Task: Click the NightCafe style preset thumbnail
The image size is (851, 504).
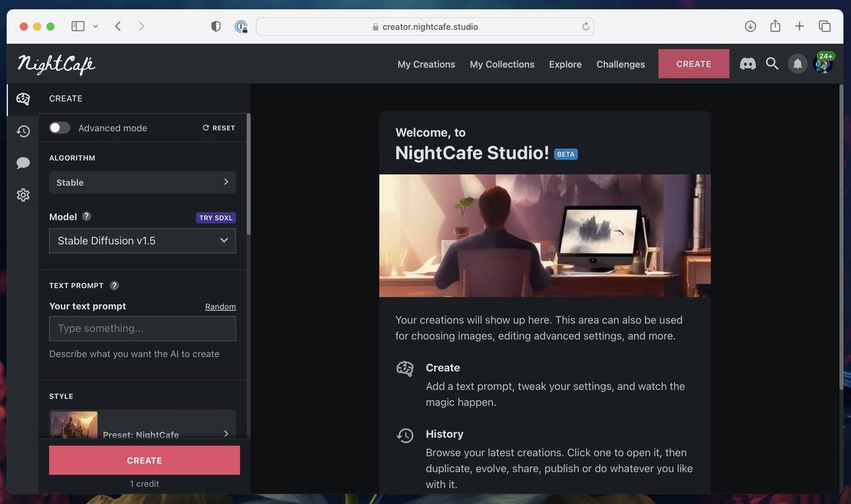Action: pos(74,426)
